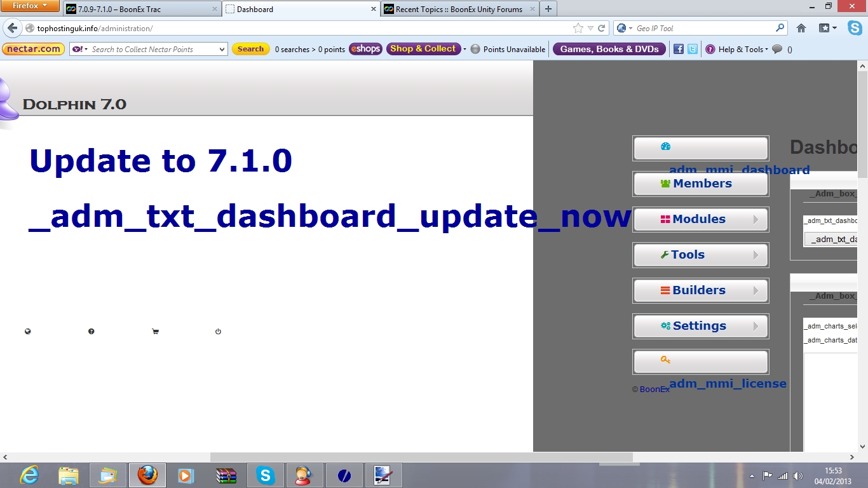
Task: Open the bookmarks menu button
Action: (x=828, y=29)
